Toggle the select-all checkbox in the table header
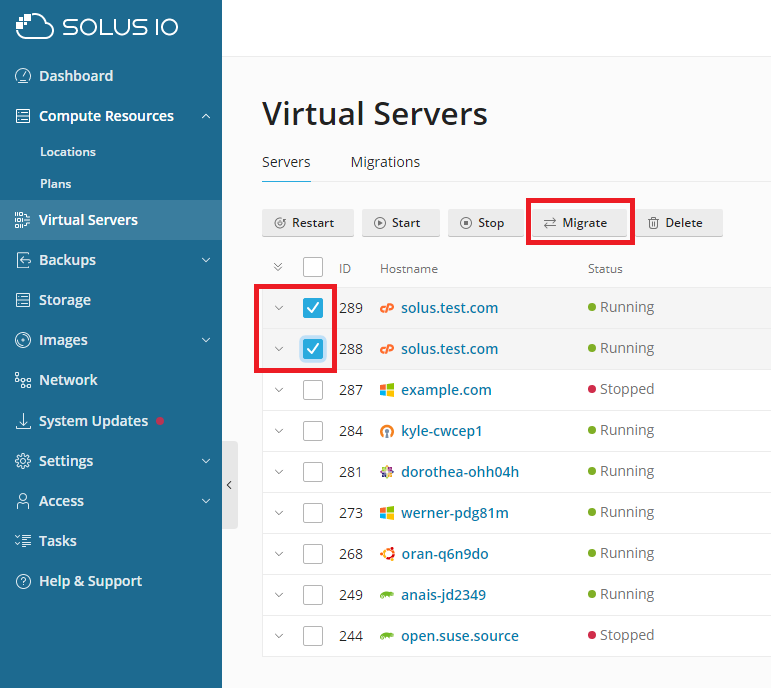Screen dimensions: 771x688 [313, 268]
